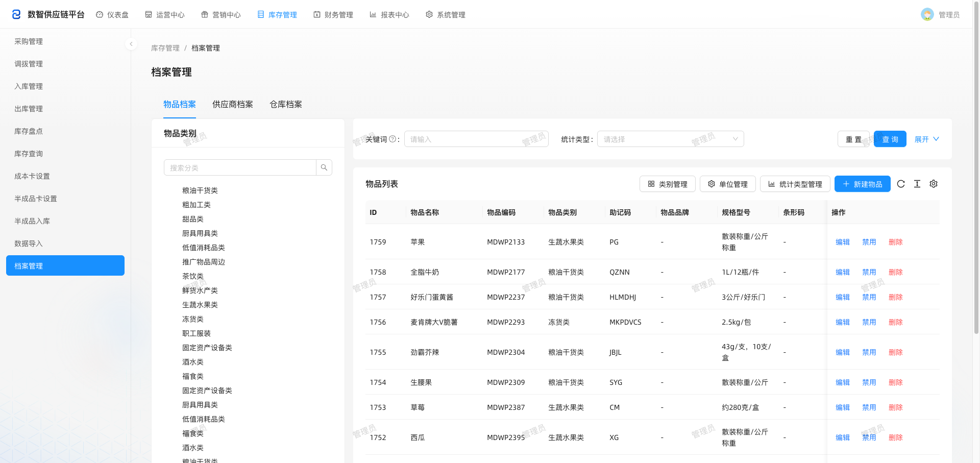Select 推广物品周边 category
Viewport: 980px width, 463px height.
tap(204, 262)
